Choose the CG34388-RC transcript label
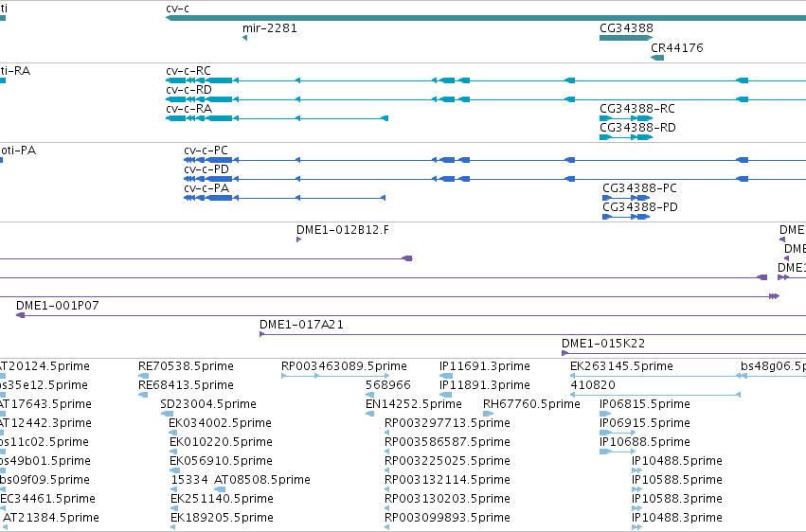 pyautogui.click(x=637, y=108)
